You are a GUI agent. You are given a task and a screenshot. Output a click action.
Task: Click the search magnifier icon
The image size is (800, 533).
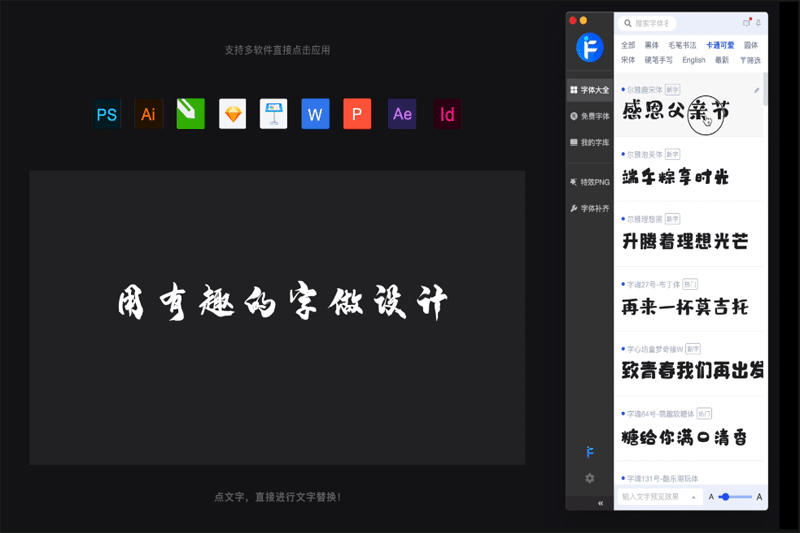coord(628,23)
